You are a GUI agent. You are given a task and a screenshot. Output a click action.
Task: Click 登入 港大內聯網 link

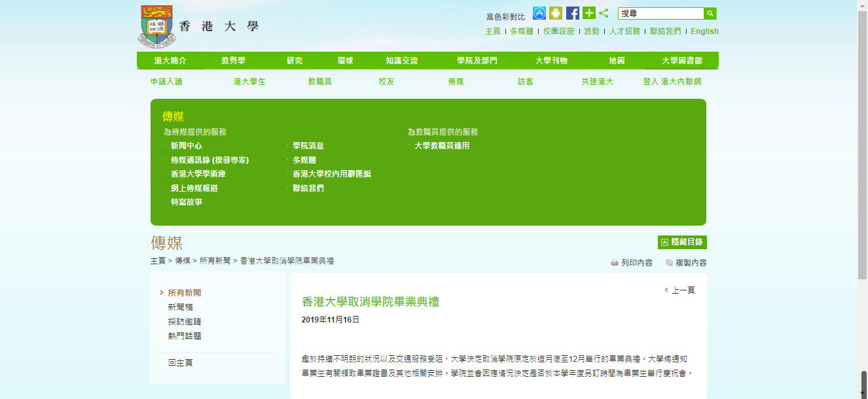coord(672,82)
